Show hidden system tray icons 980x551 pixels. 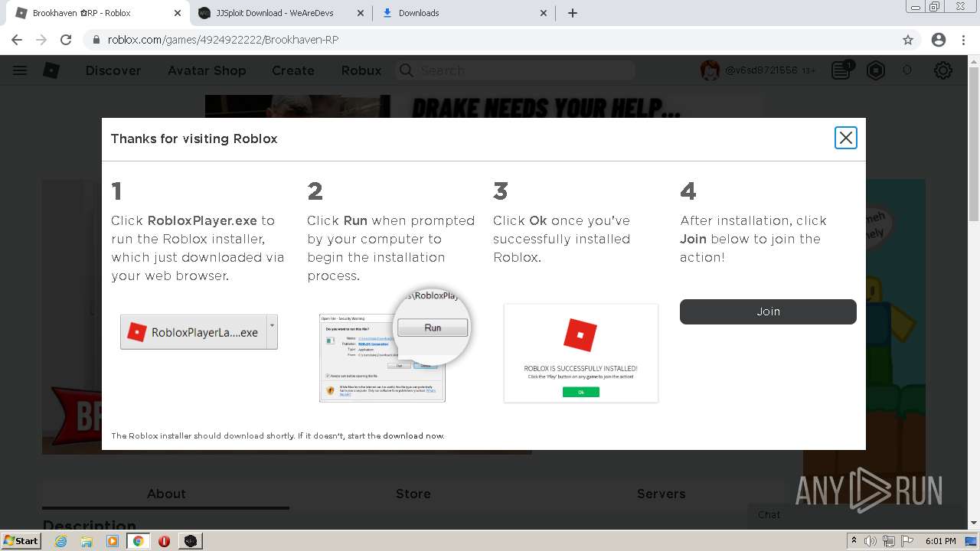tap(854, 541)
